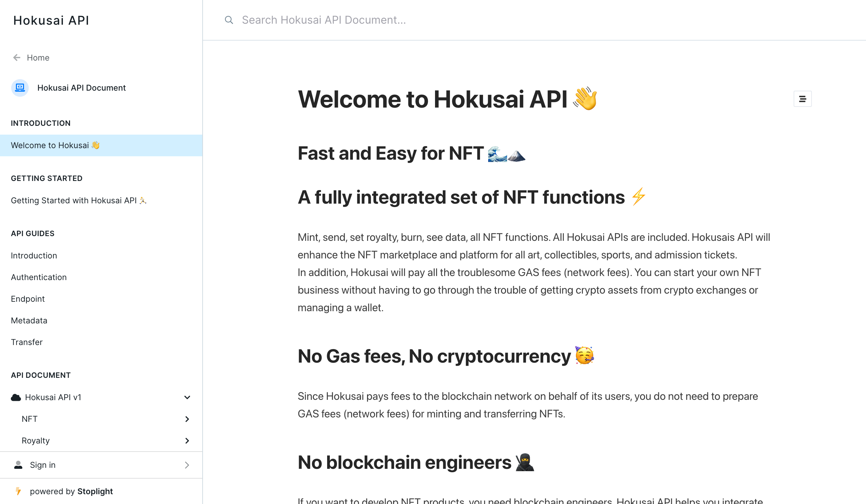Image resolution: width=866 pixels, height=504 pixels.
Task: Click the fully integrated NFT functions heading
Action: click(472, 197)
